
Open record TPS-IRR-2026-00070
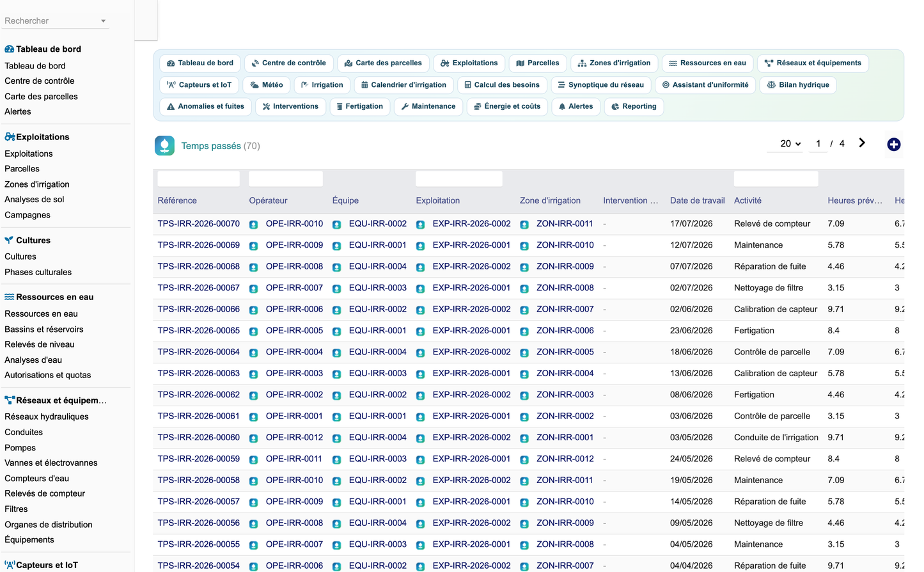pos(199,224)
